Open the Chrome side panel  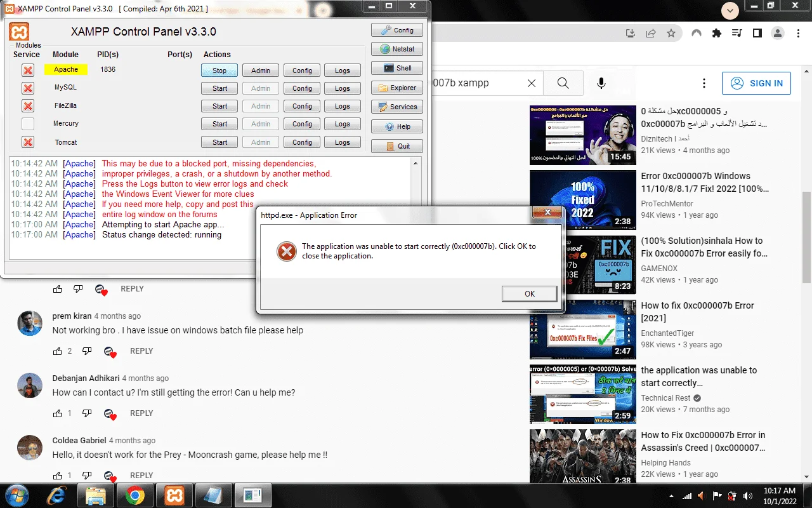click(x=757, y=33)
